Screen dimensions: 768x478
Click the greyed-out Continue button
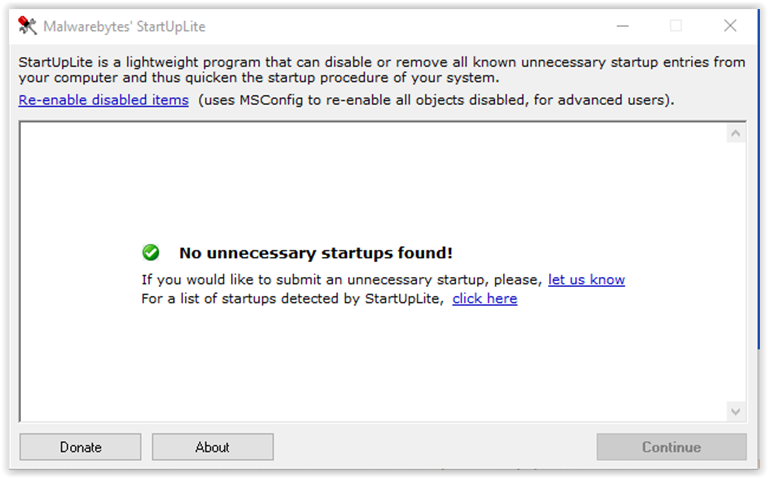pos(671,447)
